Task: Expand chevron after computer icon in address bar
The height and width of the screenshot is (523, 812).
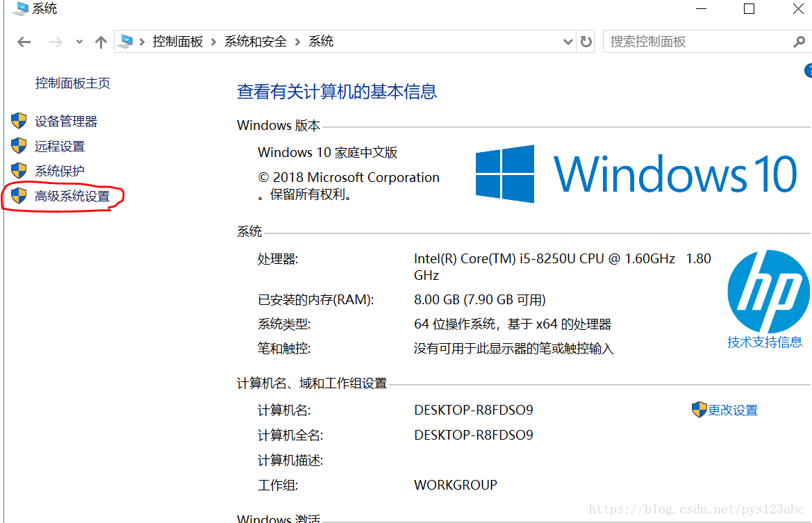Action: click(x=142, y=42)
